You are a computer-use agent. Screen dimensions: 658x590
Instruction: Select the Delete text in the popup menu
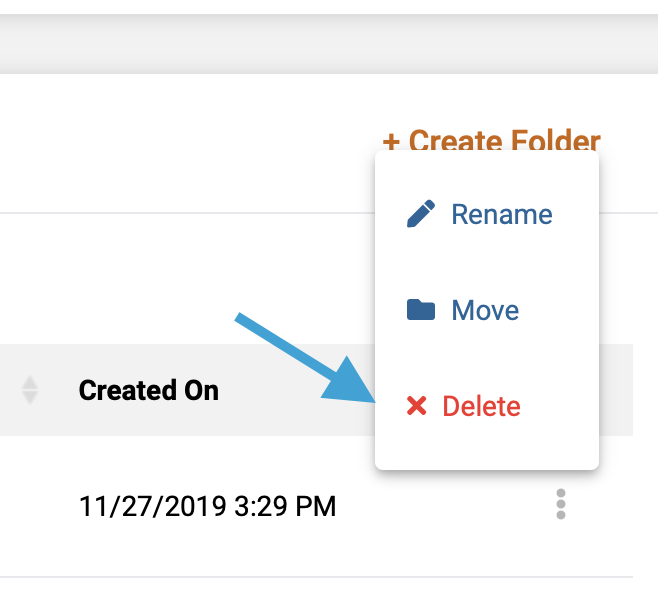(481, 406)
